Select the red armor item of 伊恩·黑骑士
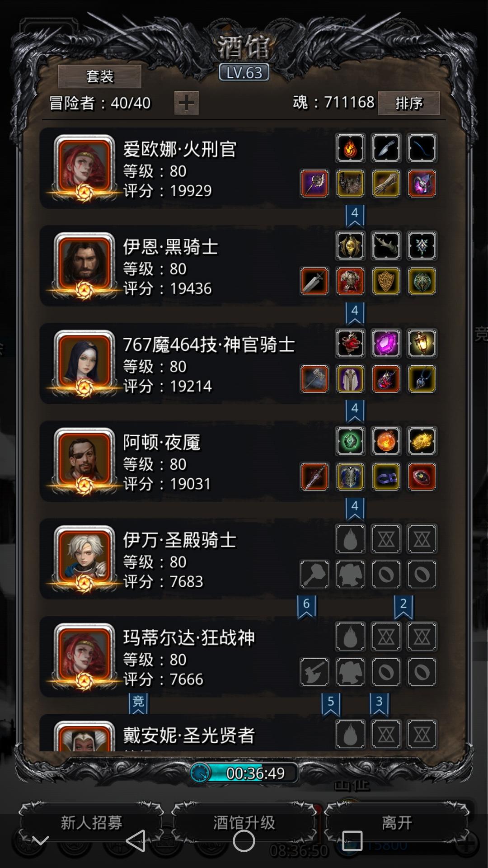The image size is (488, 868). point(350,281)
